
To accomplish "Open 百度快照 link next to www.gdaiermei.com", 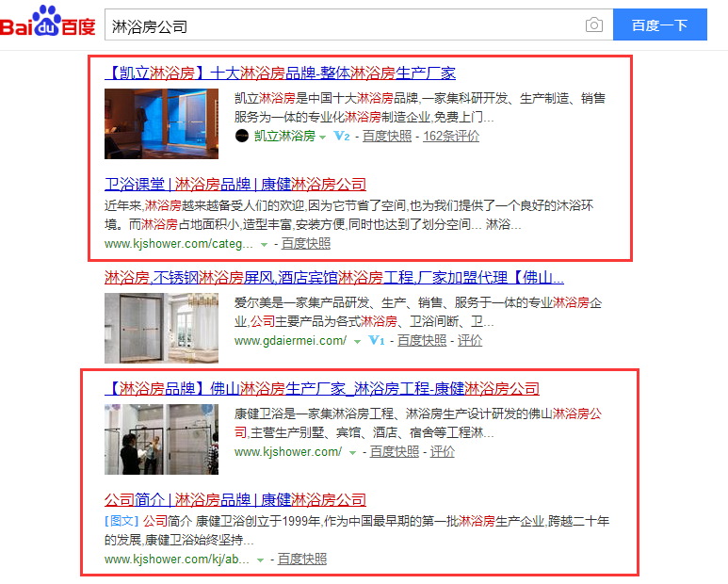I will (x=422, y=340).
